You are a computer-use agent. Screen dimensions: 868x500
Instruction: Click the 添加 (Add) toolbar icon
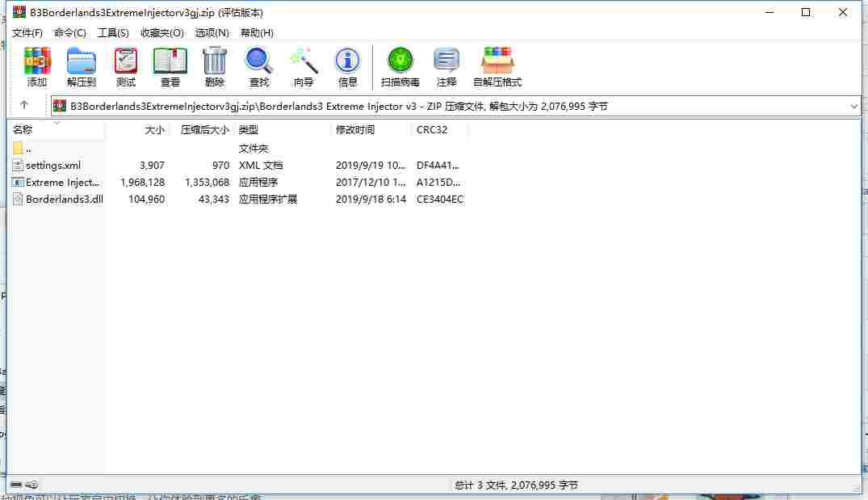[x=37, y=61]
